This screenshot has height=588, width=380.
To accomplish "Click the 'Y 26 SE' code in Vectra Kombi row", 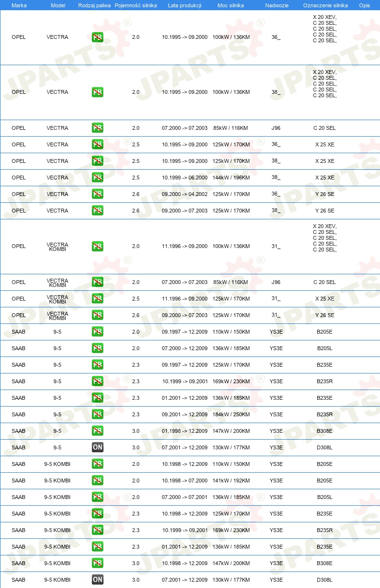I will coord(325,315).
